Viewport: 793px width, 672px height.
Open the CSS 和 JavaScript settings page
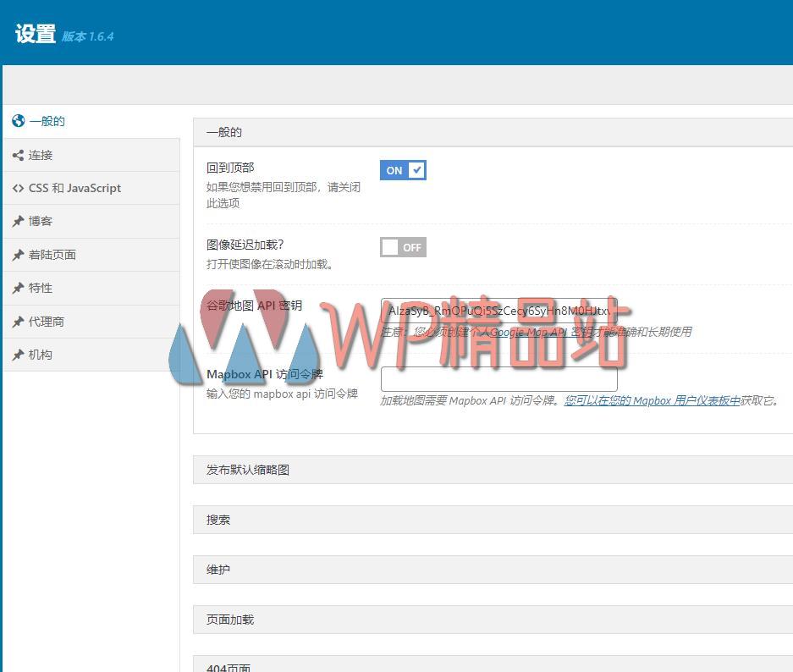(75, 188)
